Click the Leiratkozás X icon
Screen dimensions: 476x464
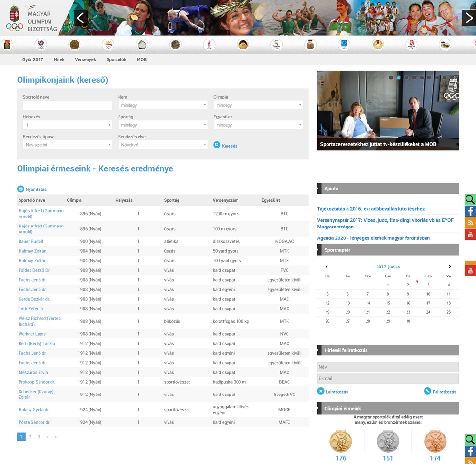[321, 391]
